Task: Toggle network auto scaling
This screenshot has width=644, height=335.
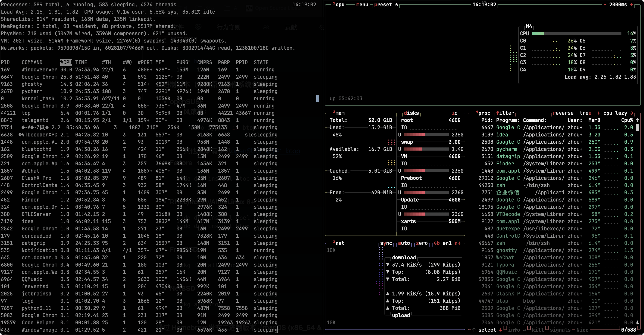Action: (404, 243)
